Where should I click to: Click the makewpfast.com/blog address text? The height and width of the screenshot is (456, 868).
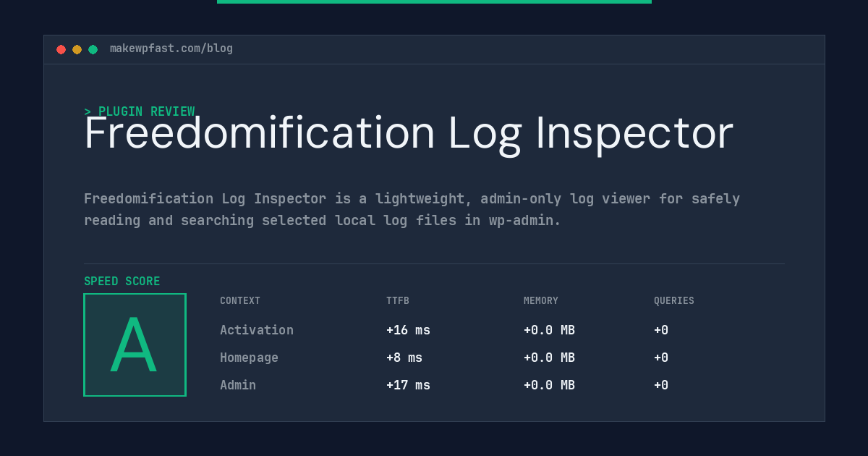pyautogui.click(x=171, y=48)
